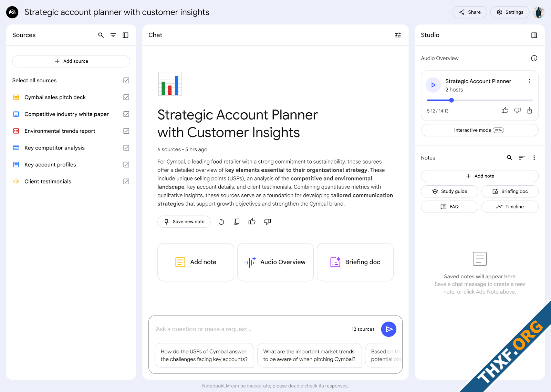The height and width of the screenshot is (392, 551).
Task: Open Key account profiles source
Action: tap(50, 165)
